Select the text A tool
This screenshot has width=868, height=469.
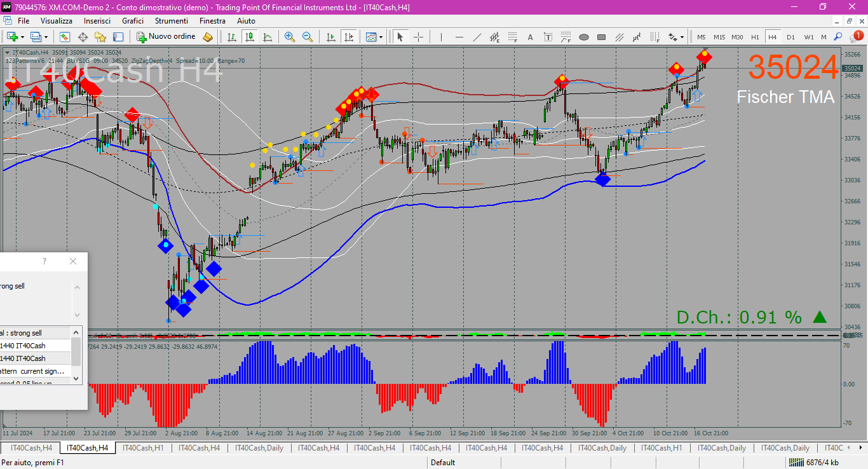point(530,37)
